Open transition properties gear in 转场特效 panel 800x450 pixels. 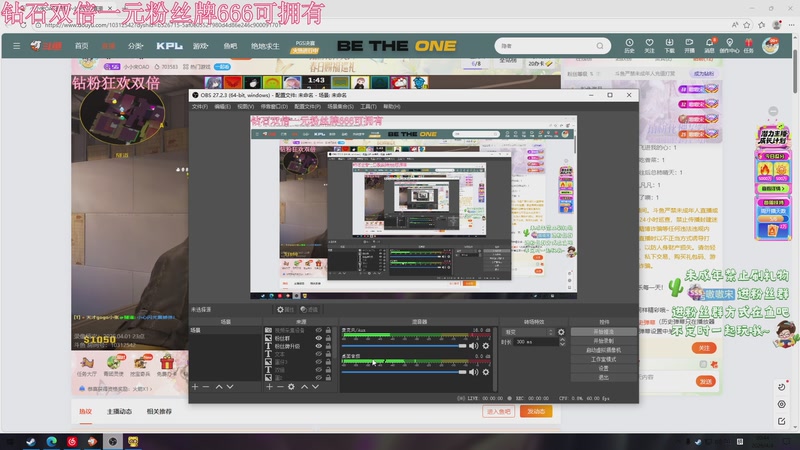561,332
